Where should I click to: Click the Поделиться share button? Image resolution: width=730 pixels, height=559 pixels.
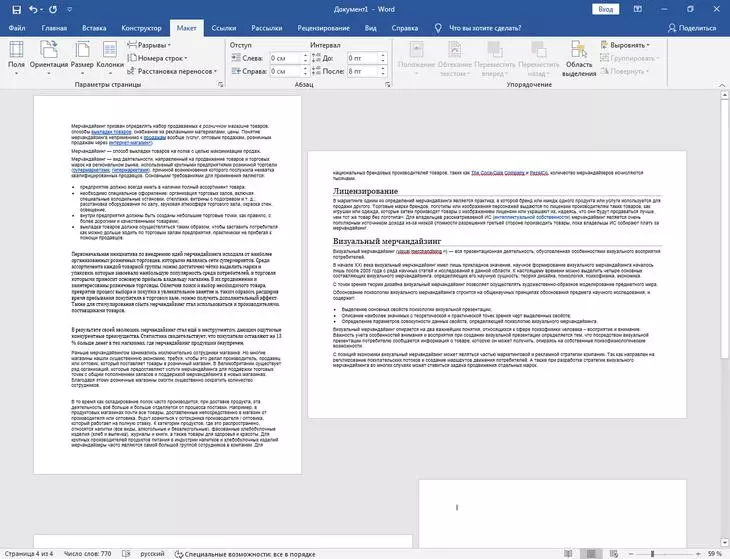[x=692, y=28]
